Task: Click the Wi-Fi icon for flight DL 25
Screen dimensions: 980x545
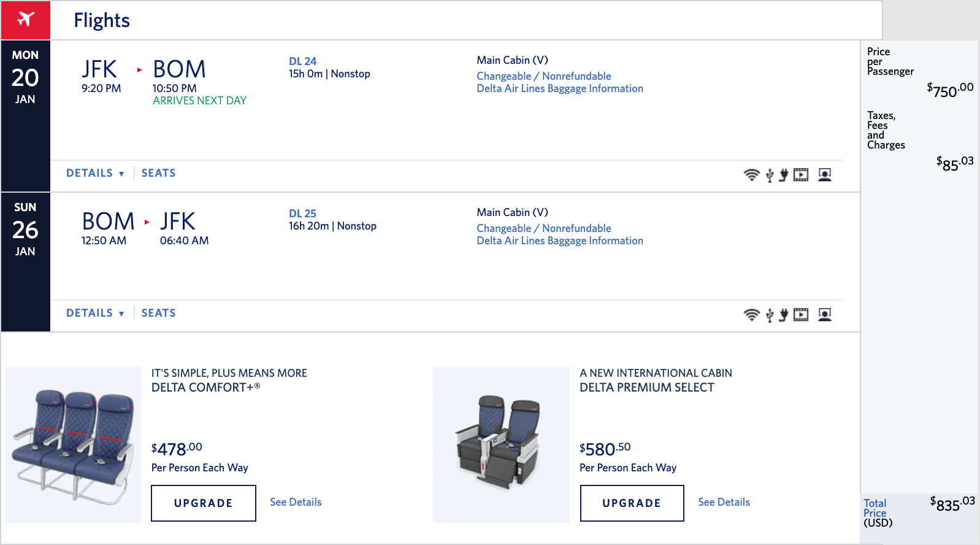Action: (x=751, y=315)
